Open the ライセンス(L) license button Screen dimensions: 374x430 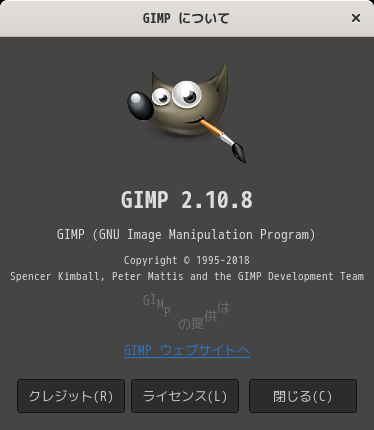click(x=185, y=396)
